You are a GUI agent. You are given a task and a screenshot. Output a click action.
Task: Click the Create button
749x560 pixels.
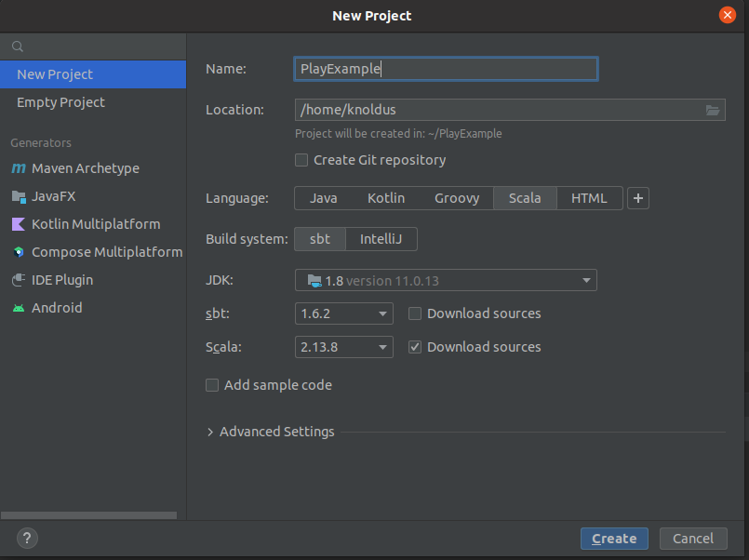[614, 539]
